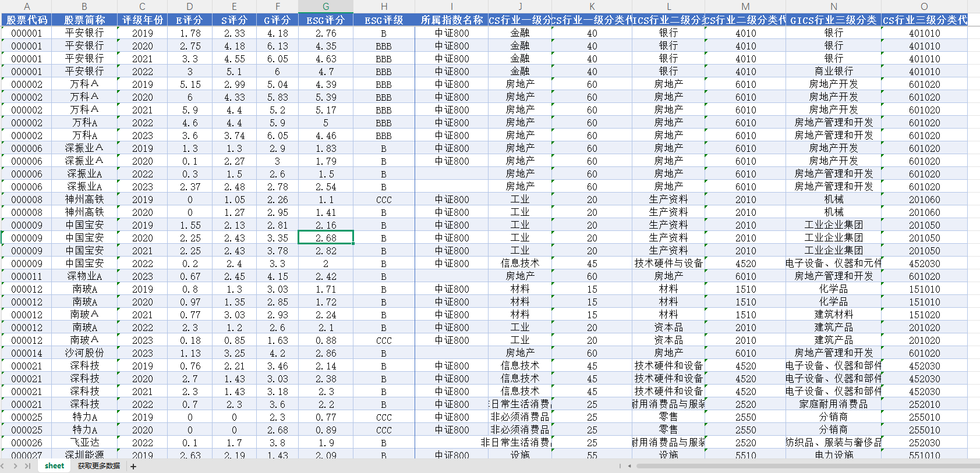Click ESG rating CCC for 神州高铁 2019

click(384, 199)
